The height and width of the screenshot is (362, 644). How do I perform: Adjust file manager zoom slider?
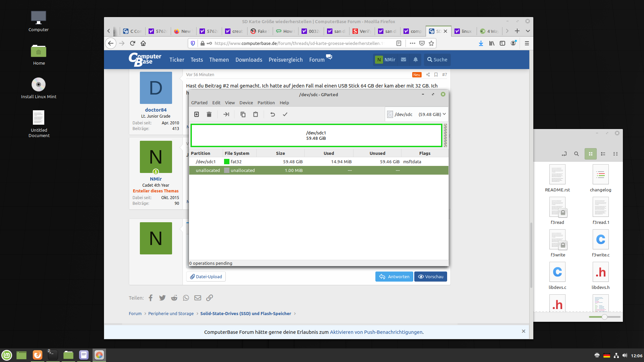click(x=604, y=317)
